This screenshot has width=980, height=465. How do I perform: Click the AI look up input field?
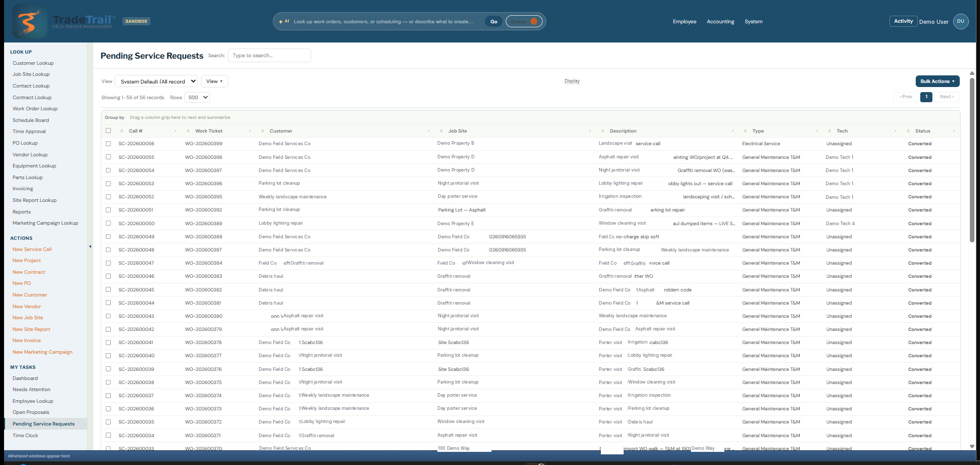coord(384,22)
